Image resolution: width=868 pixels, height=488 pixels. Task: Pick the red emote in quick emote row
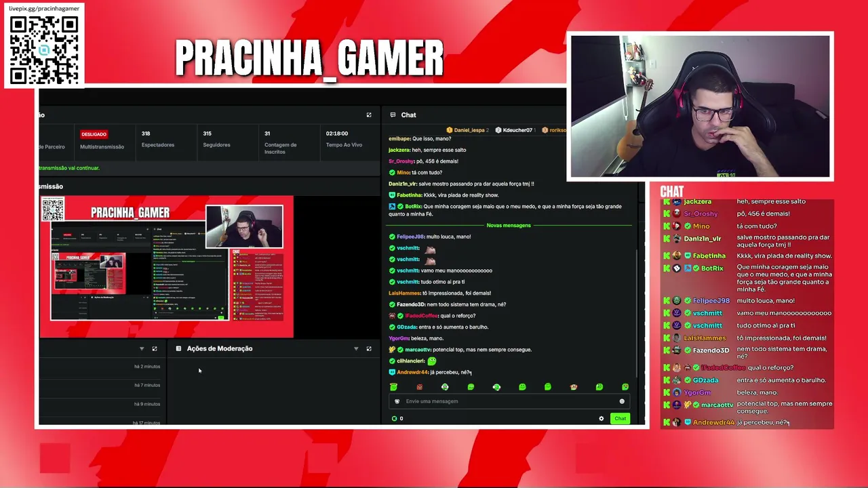click(x=419, y=387)
